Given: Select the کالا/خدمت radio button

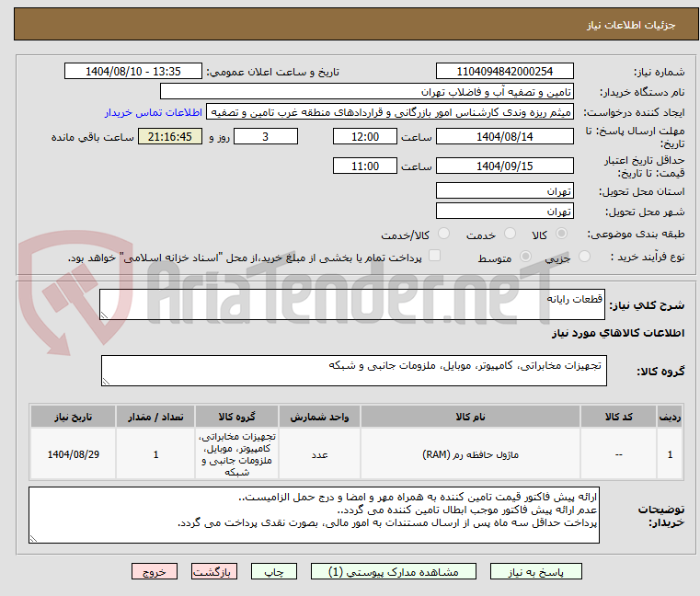Looking at the screenshot, I should tap(443, 234).
